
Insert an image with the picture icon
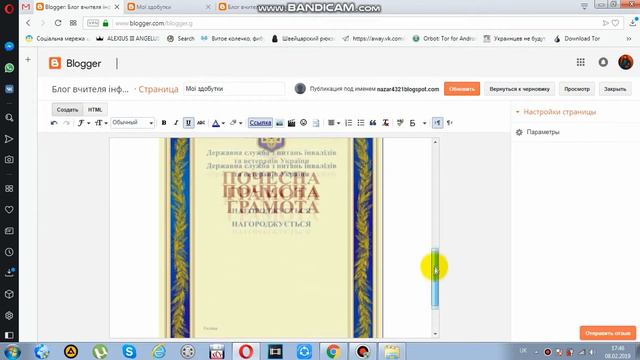tap(280, 123)
